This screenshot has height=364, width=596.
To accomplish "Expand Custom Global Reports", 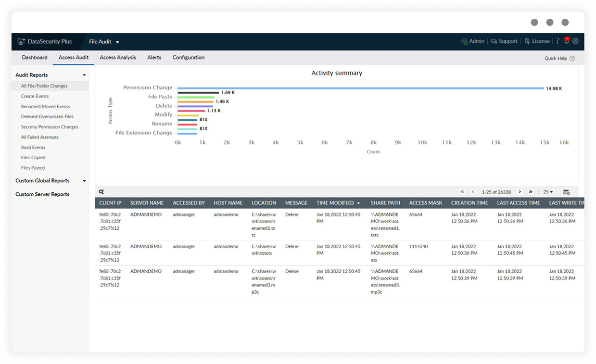I will [85, 181].
